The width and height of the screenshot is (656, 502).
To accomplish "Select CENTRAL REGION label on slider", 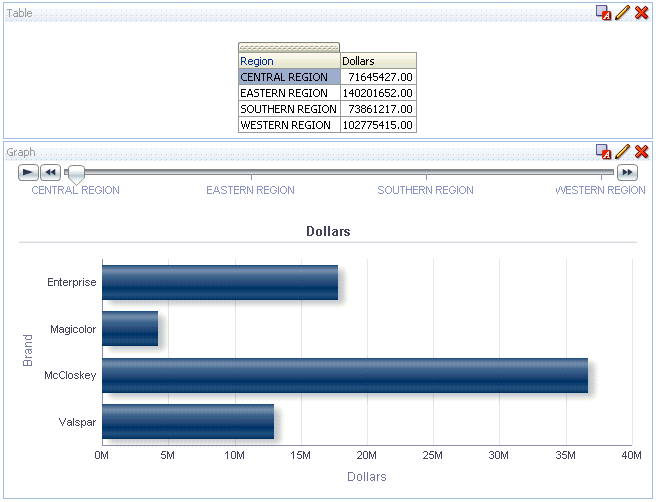I will point(76,190).
